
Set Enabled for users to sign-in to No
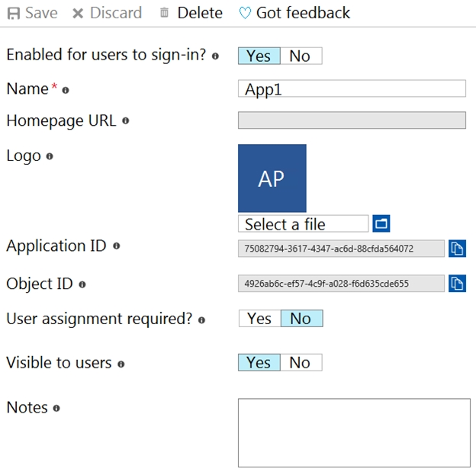(x=300, y=56)
